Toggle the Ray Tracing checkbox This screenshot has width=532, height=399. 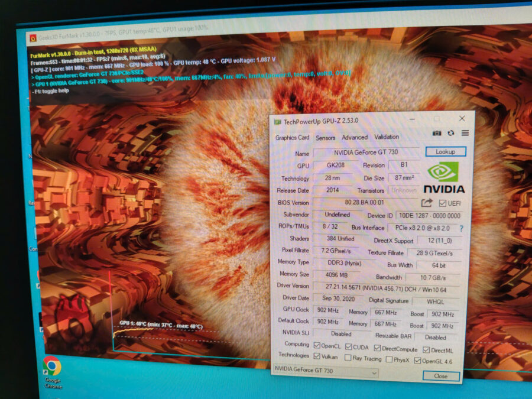click(348, 357)
